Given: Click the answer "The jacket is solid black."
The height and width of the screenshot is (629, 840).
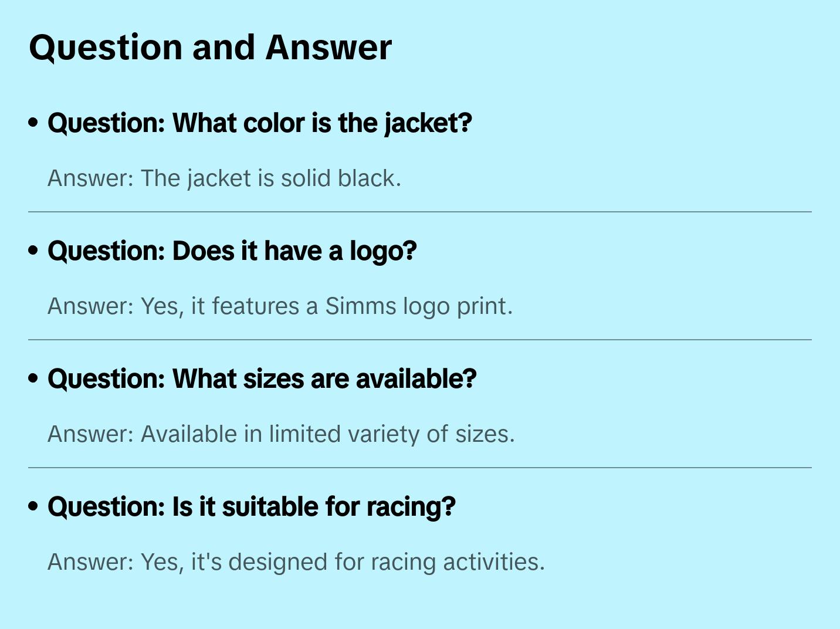Looking at the screenshot, I should pyautogui.click(x=224, y=178).
